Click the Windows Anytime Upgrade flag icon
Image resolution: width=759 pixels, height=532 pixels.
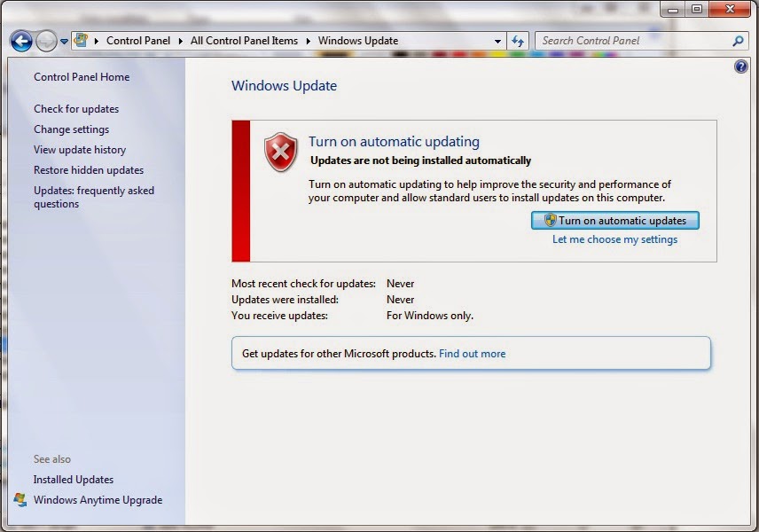click(20, 499)
